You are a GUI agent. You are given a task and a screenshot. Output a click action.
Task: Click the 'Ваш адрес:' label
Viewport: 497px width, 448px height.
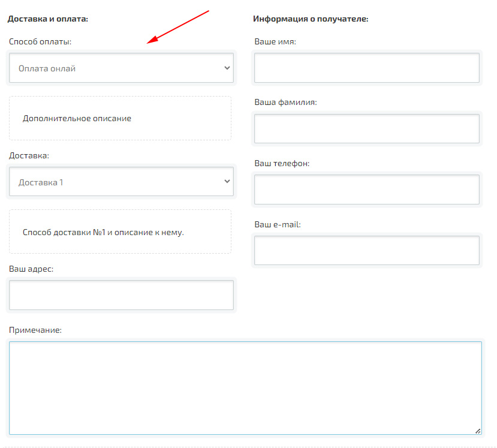pos(31,269)
